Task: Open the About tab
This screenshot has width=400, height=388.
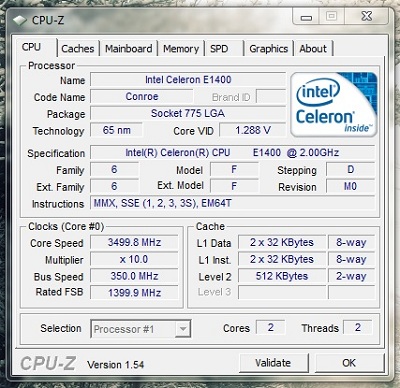Action: click(313, 49)
